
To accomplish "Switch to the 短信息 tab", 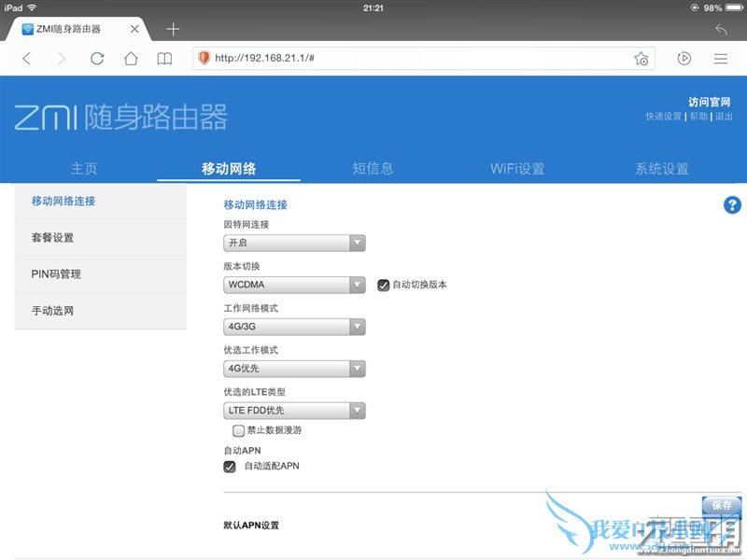I will pos(373,169).
